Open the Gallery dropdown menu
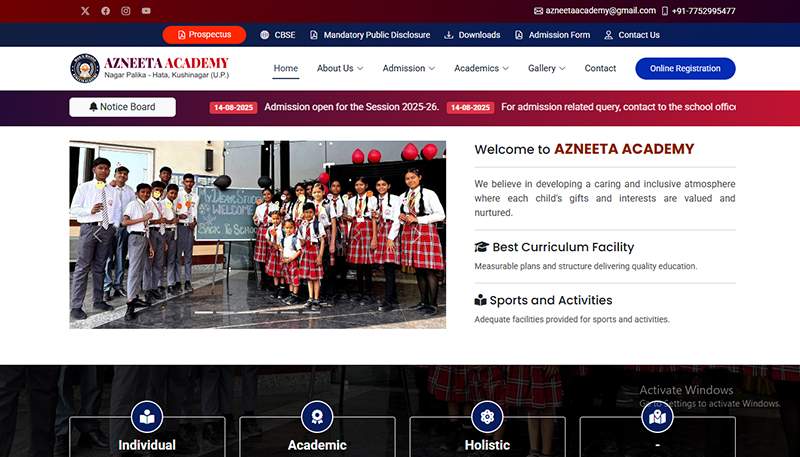Screen dimensions: 800x457 546,68
